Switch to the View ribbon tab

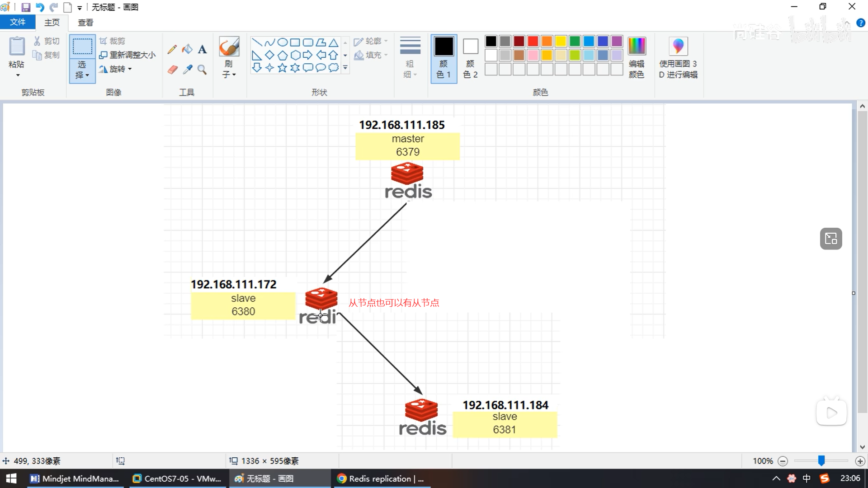(x=85, y=22)
